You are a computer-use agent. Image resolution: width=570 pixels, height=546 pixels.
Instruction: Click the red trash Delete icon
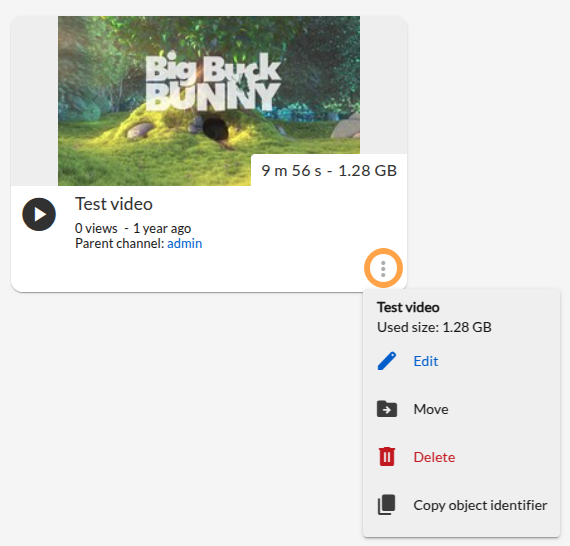click(x=387, y=457)
